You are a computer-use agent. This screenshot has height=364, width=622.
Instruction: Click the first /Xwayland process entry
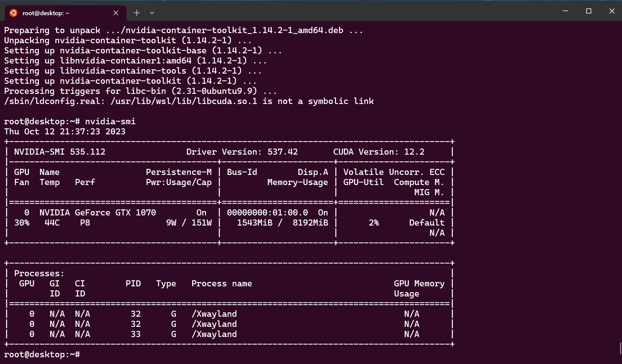pos(214,314)
